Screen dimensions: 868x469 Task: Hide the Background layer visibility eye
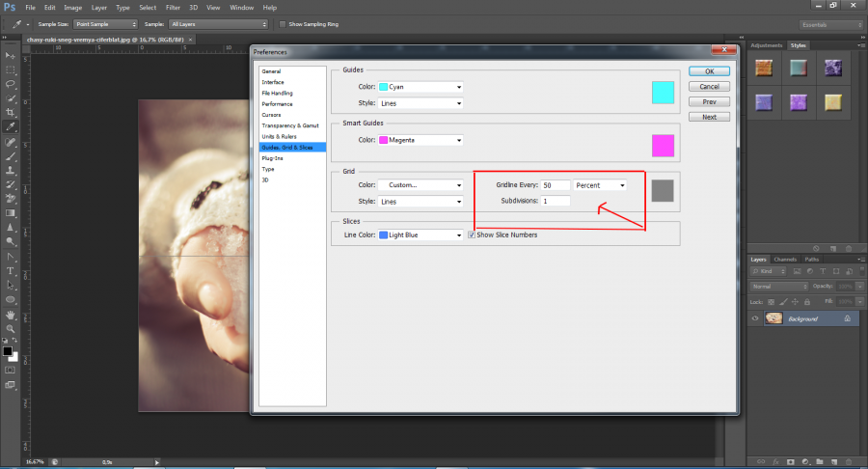coord(755,317)
